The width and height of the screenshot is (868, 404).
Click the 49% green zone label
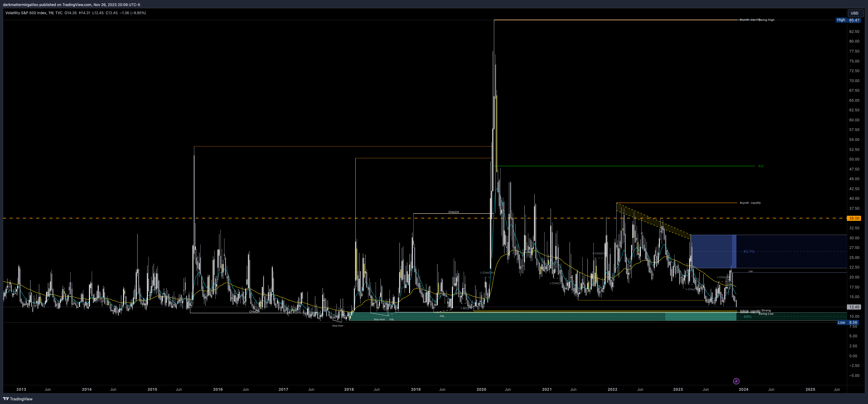[747, 317]
